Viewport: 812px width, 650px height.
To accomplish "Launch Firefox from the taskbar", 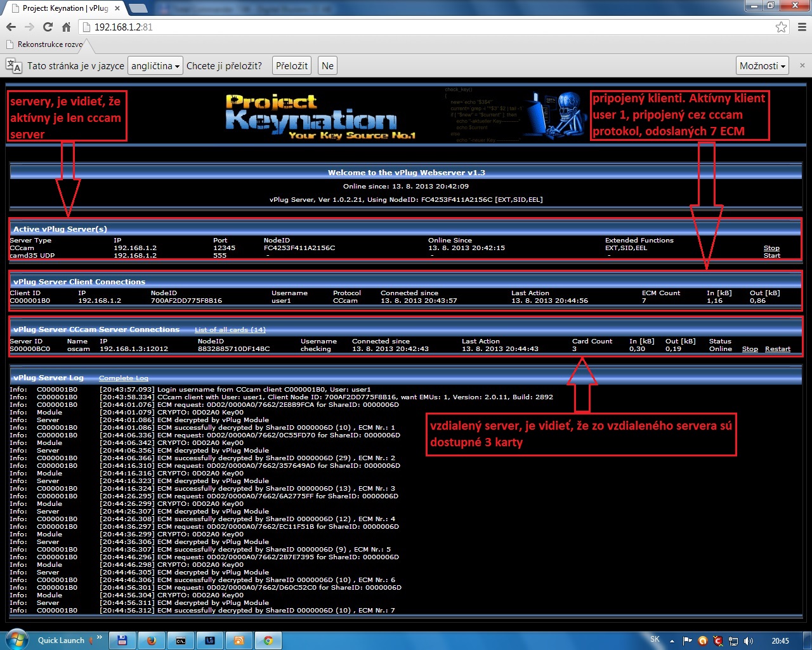I will coord(152,640).
